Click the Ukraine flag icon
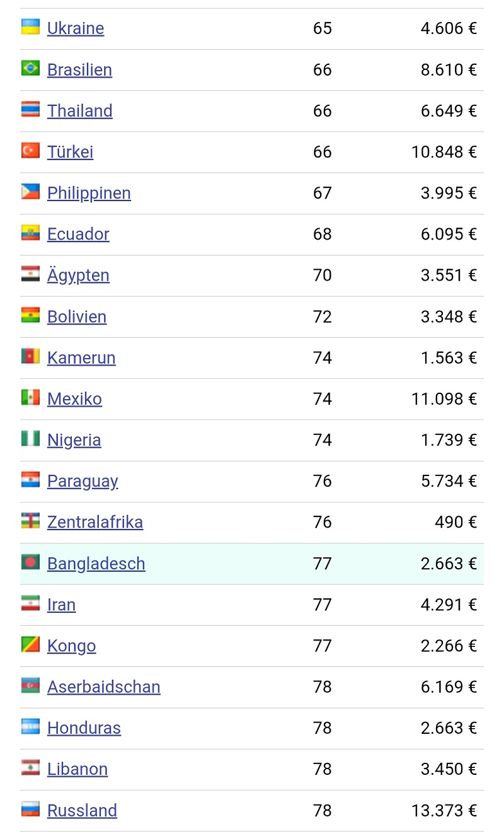This screenshot has width=504, height=836. [30, 27]
